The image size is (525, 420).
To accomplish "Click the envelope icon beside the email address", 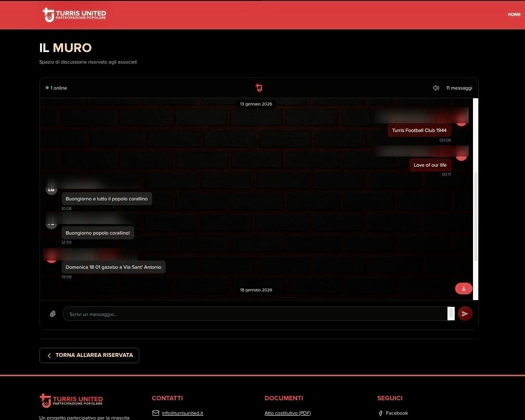I will [156, 413].
